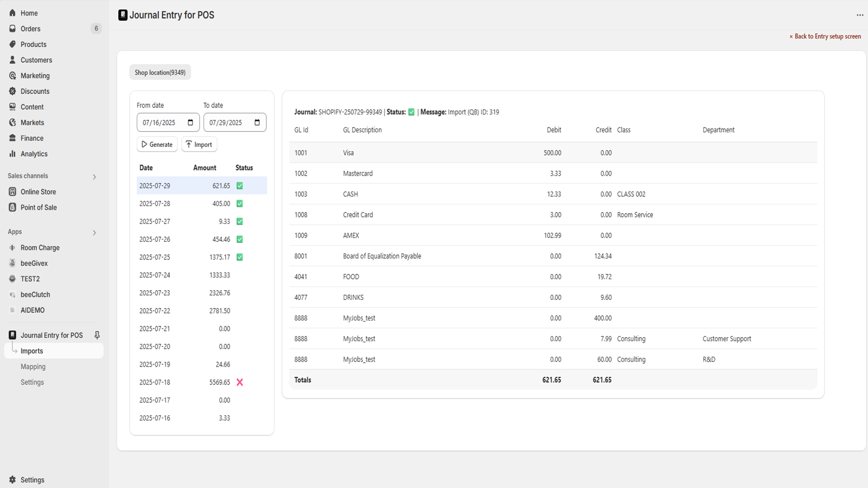This screenshot has width=868, height=488.
Task: Open the From date calendar picker
Action: coord(190,122)
